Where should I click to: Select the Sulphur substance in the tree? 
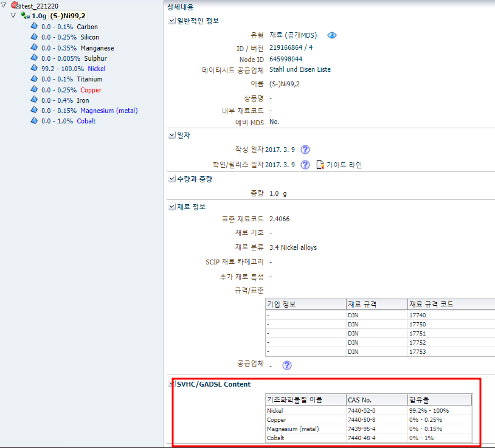coord(95,58)
